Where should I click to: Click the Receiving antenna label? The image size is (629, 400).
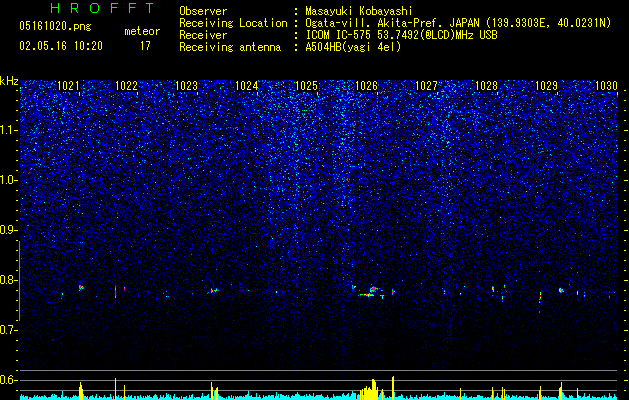pyautogui.click(x=230, y=47)
